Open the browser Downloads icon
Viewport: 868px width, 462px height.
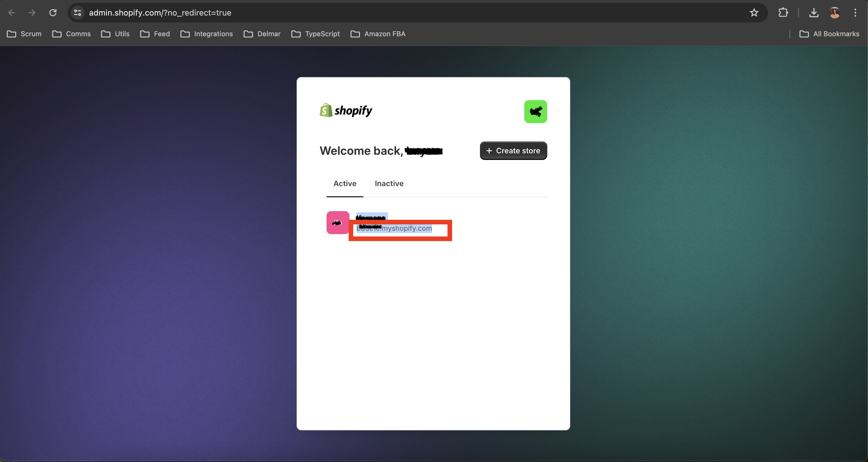tap(813, 13)
